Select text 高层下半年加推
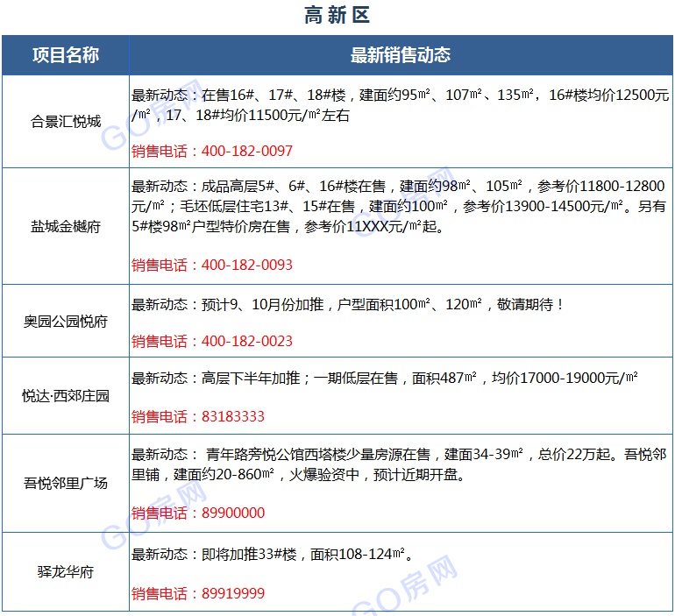 tap(251, 379)
